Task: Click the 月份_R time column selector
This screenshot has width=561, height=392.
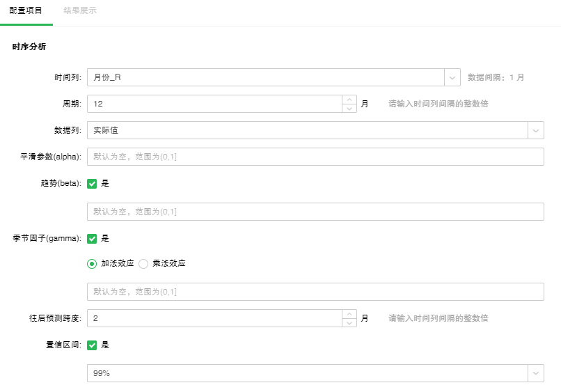Action: pos(266,77)
